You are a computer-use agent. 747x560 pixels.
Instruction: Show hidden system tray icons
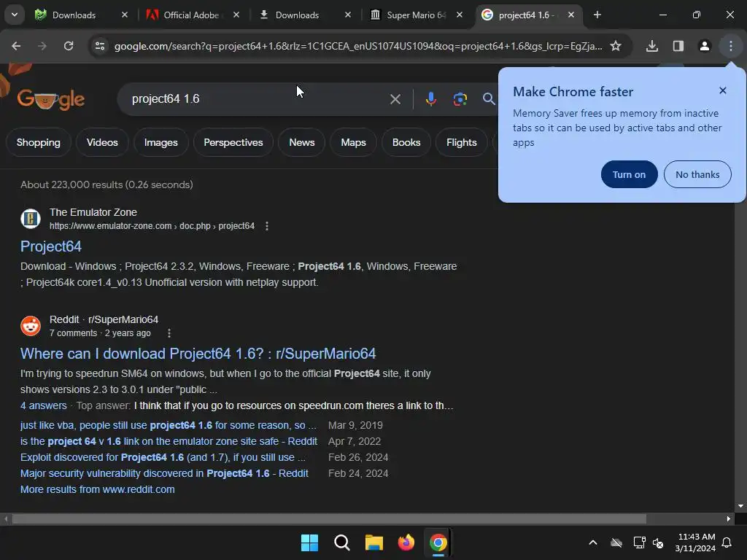(592, 542)
